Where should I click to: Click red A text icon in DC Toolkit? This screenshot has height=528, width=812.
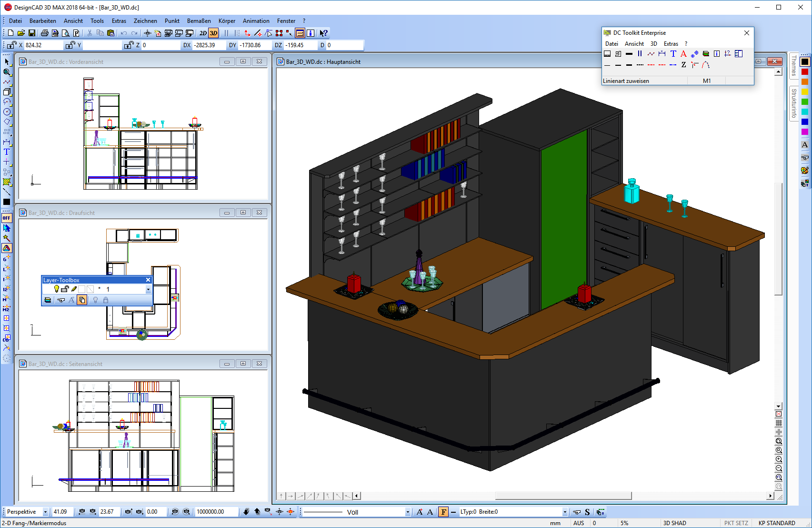(683, 54)
